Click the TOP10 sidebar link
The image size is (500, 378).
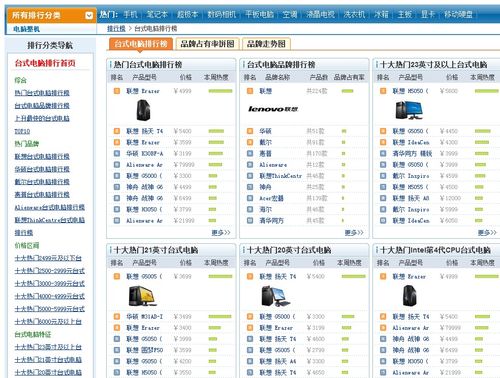[x=22, y=131]
